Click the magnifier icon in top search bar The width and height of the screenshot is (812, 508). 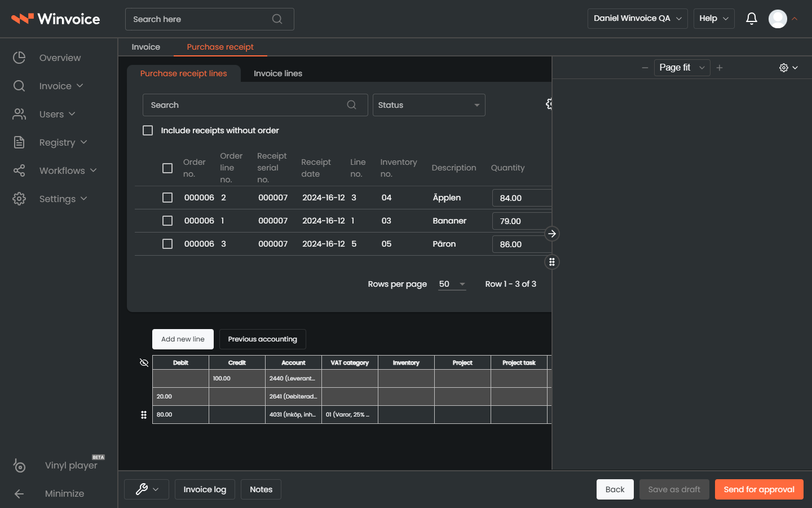[x=277, y=19]
